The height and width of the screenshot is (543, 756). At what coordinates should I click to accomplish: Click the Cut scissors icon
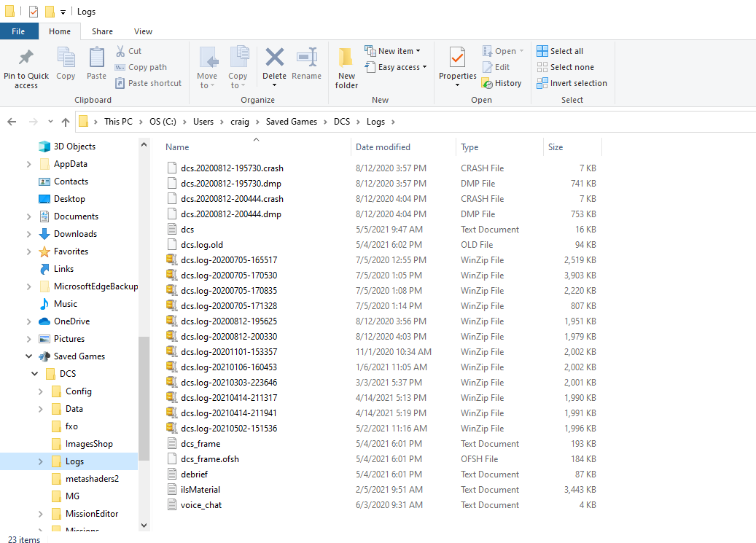(120, 50)
